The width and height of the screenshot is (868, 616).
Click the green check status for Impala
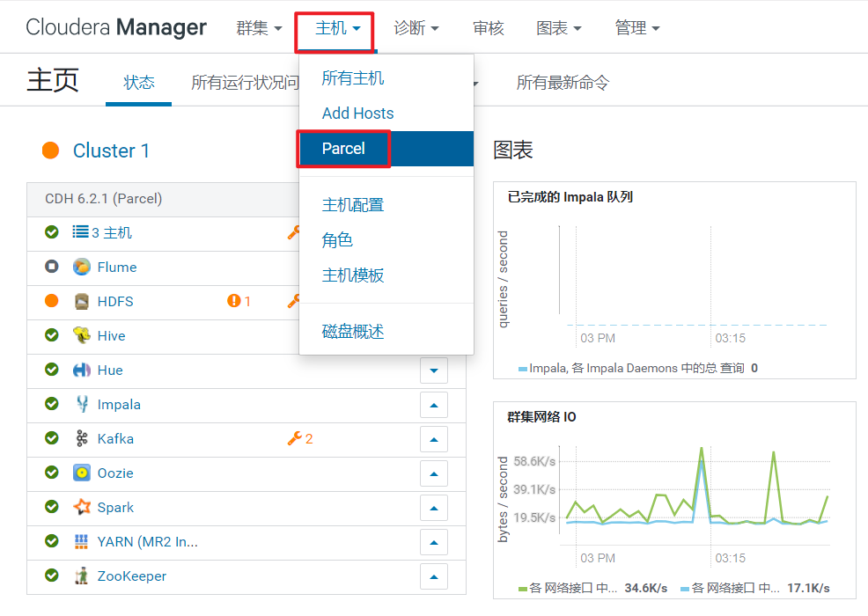click(x=51, y=403)
